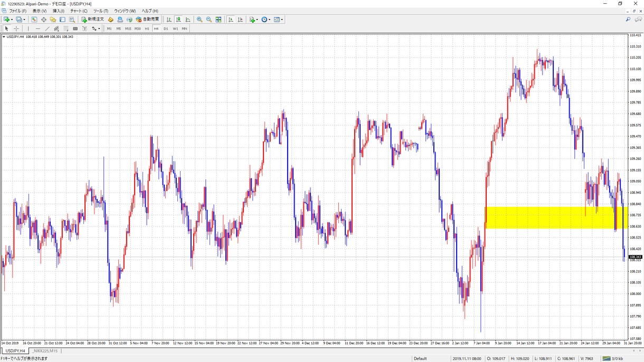Select the horizontal line drawing tool
The width and height of the screenshot is (644, 362).
coord(37,28)
